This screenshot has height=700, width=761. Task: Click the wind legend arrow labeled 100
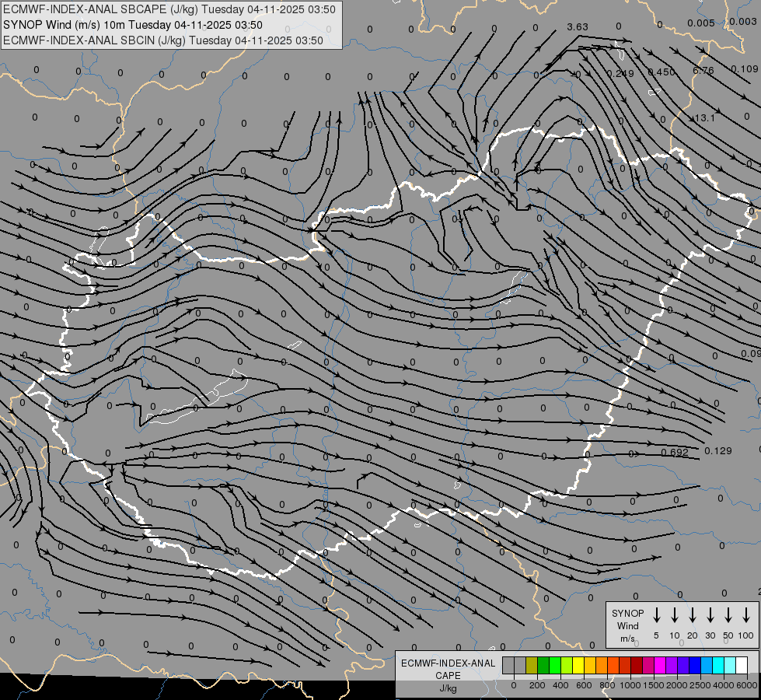746,615
